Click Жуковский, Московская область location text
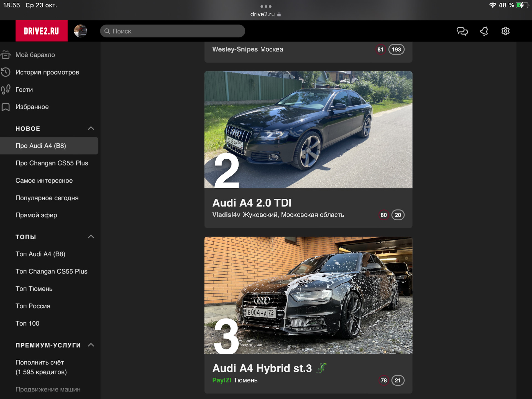This screenshot has width=532, height=399. [x=293, y=215]
